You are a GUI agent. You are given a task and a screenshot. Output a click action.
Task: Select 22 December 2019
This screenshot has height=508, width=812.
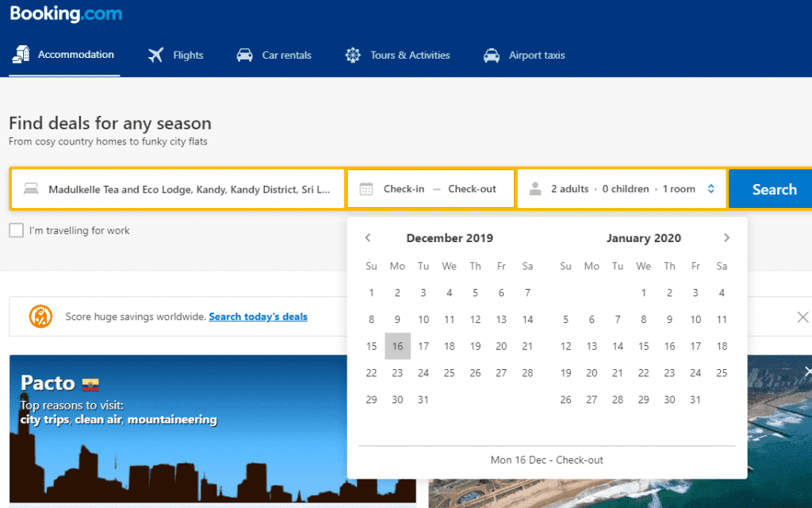[x=371, y=373]
